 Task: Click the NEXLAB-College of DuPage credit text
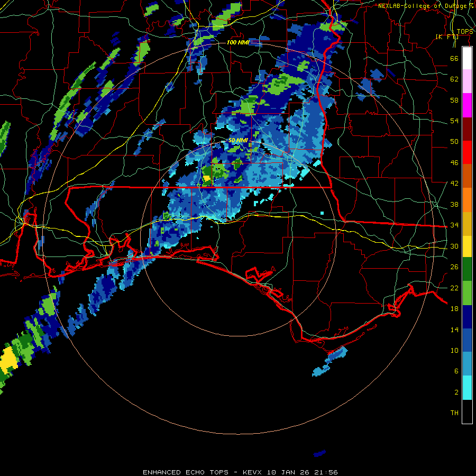point(426,6)
